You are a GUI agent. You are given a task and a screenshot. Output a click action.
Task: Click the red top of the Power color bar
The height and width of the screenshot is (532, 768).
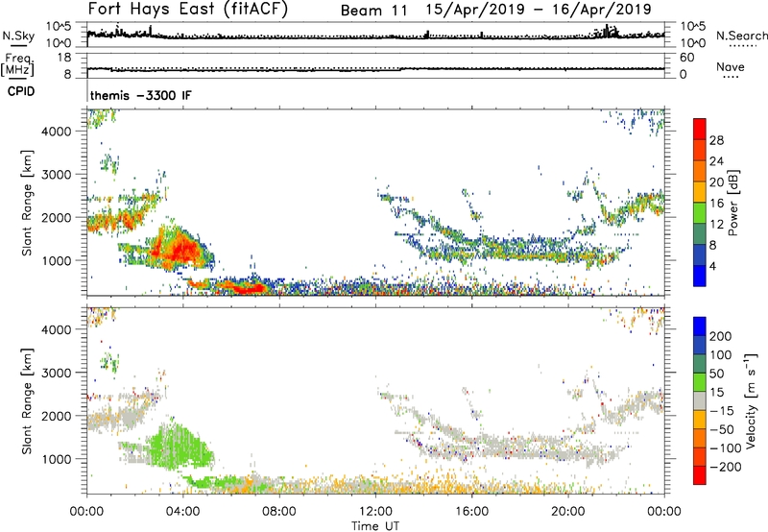coord(700,129)
